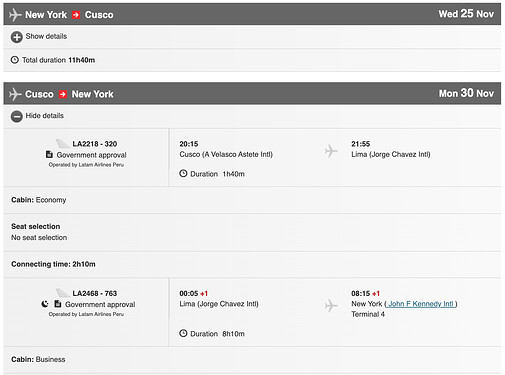
Task: Click arrival time 08:15 +1
Action: pos(365,293)
